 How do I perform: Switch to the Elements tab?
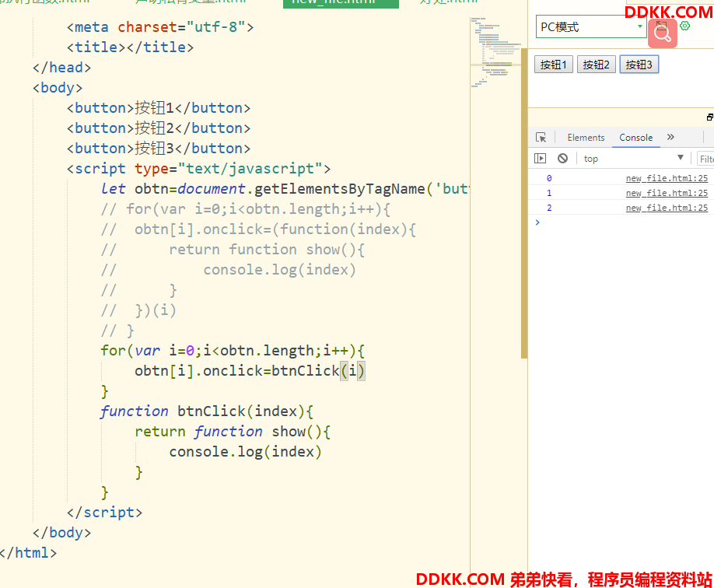[x=586, y=138]
